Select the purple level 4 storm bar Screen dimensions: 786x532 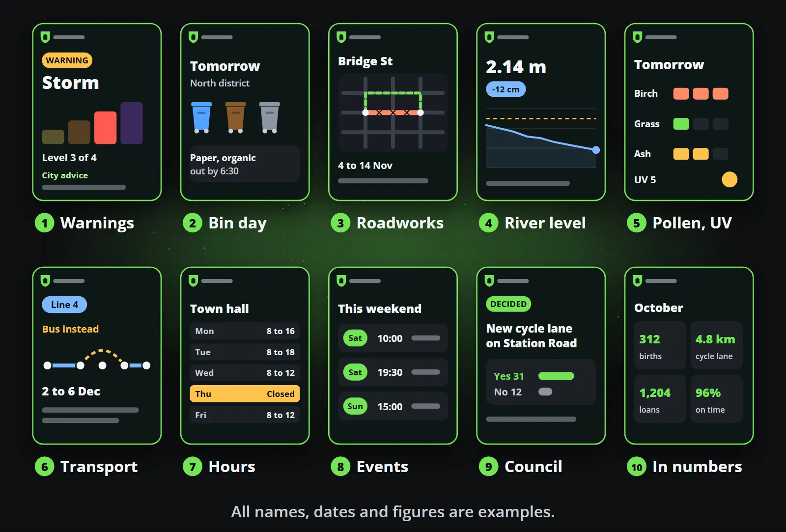[132, 123]
